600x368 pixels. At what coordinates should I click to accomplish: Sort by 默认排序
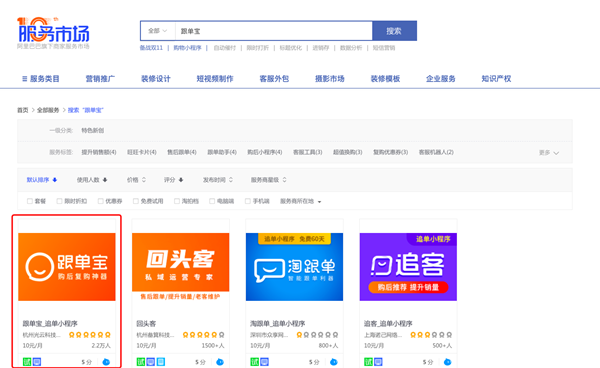[x=42, y=180]
